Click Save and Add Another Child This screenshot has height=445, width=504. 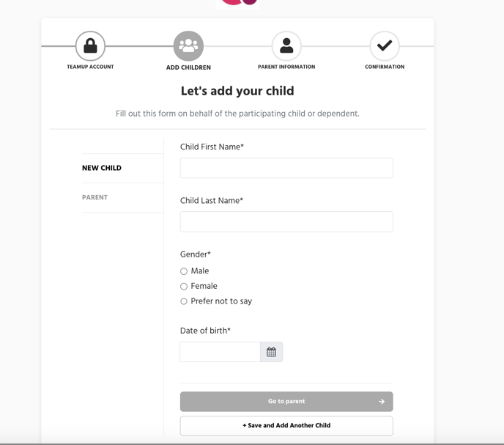coord(286,425)
